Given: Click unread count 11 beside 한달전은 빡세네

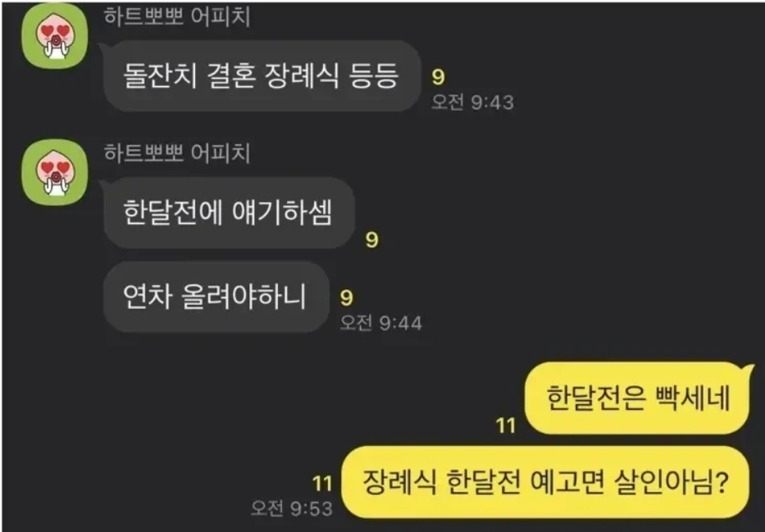Looking at the screenshot, I should click(506, 425).
